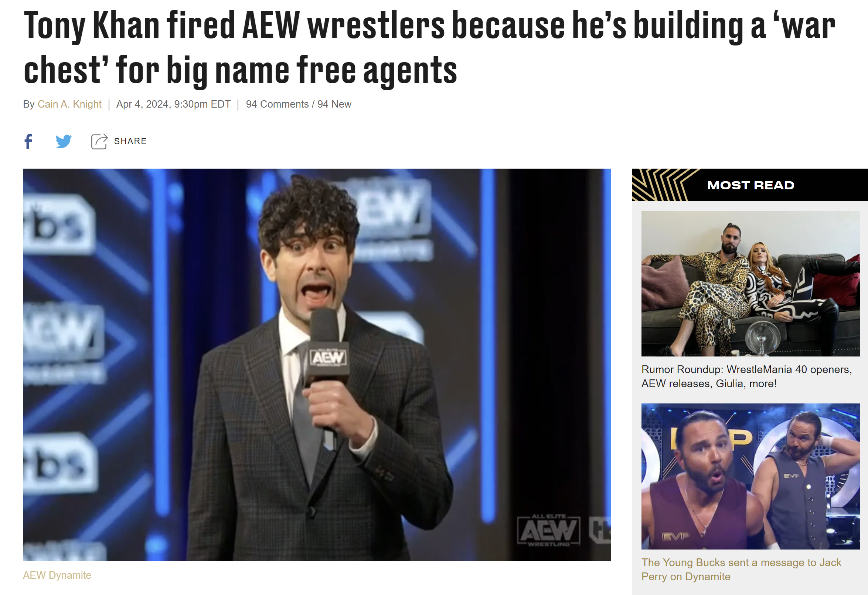Open author Cain A. Knight's page
868x595 pixels.
coord(69,104)
